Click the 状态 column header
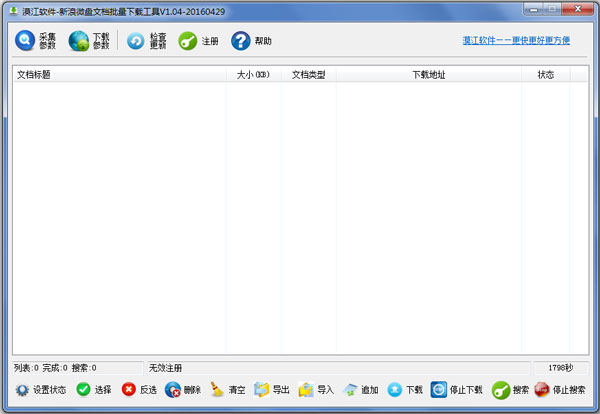The width and height of the screenshot is (600, 414). point(545,75)
